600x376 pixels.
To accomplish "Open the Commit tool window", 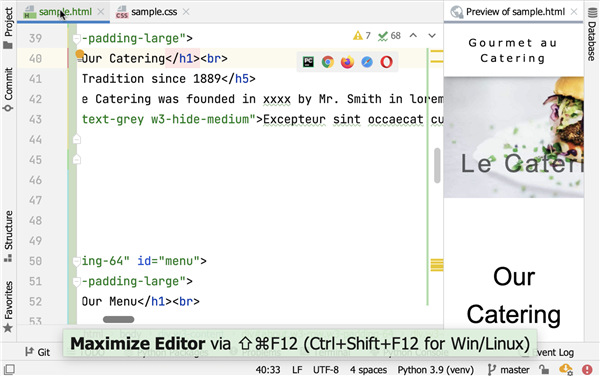I will (x=8, y=90).
